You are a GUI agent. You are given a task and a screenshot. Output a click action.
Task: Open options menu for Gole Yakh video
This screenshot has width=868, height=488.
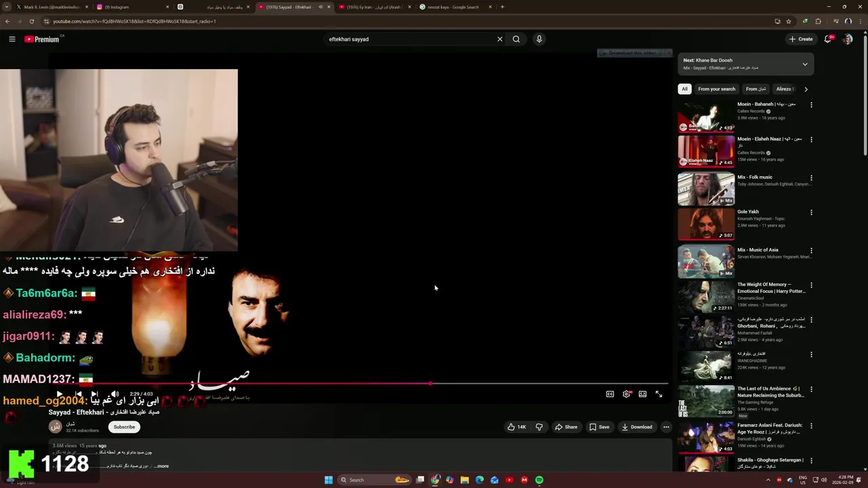coord(811,212)
